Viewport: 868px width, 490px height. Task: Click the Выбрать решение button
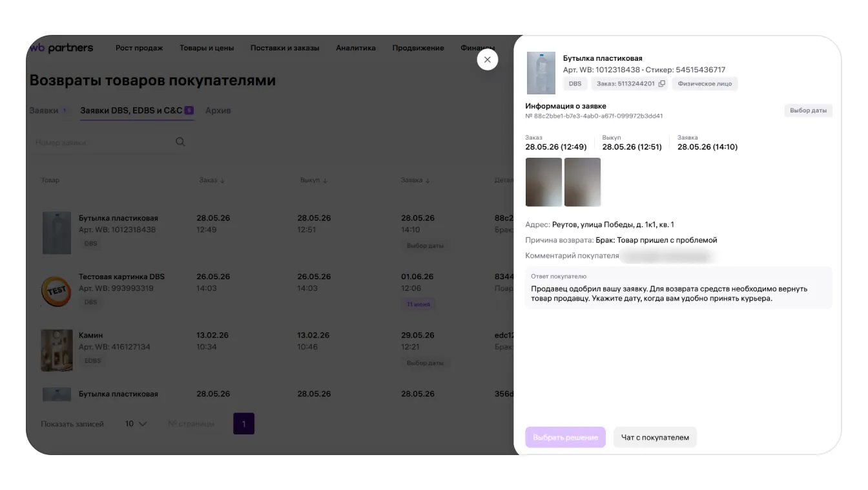point(566,438)
